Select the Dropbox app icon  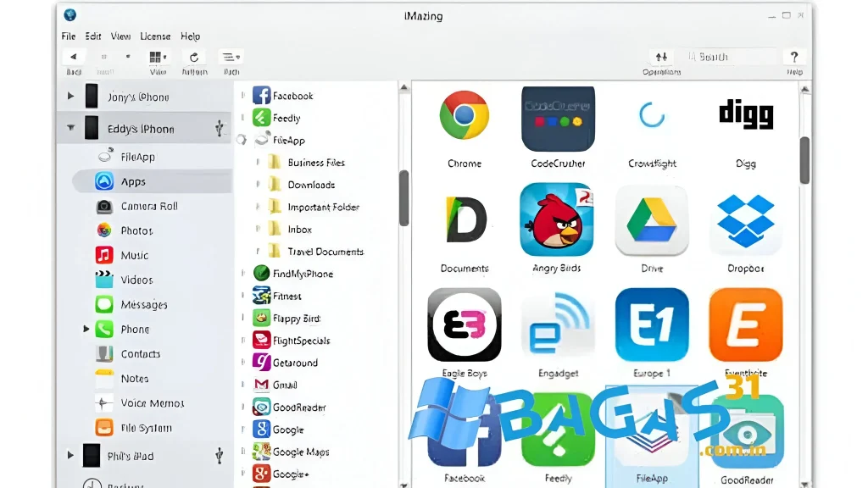pos(746,220)
